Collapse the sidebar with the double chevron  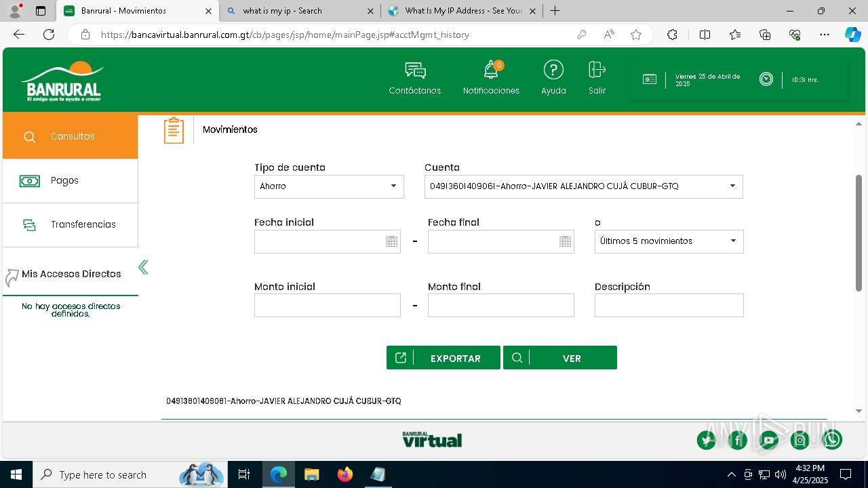tap(143, 267)
